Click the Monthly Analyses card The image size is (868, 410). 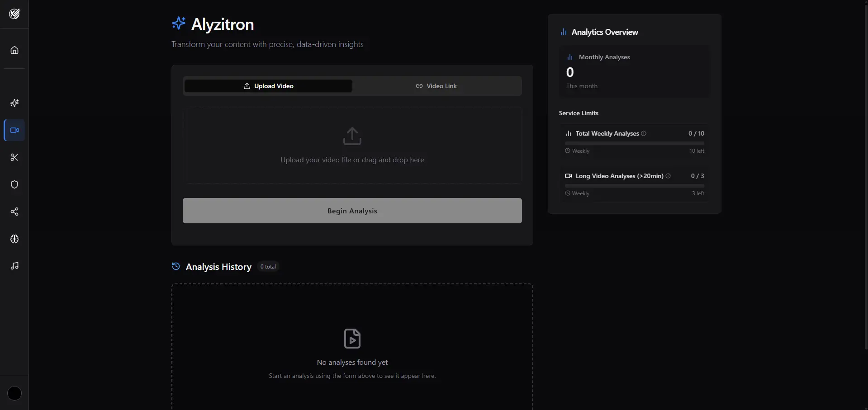(634, 71)
